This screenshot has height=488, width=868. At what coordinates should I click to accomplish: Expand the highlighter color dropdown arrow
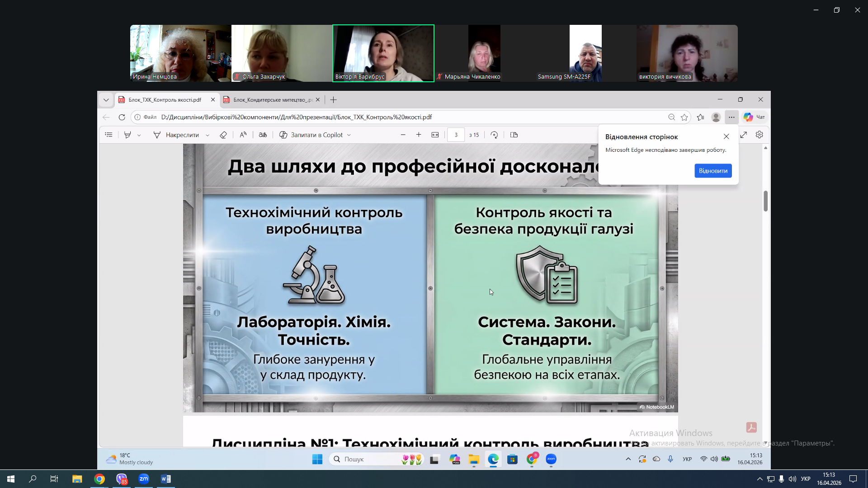coord(139,135)
